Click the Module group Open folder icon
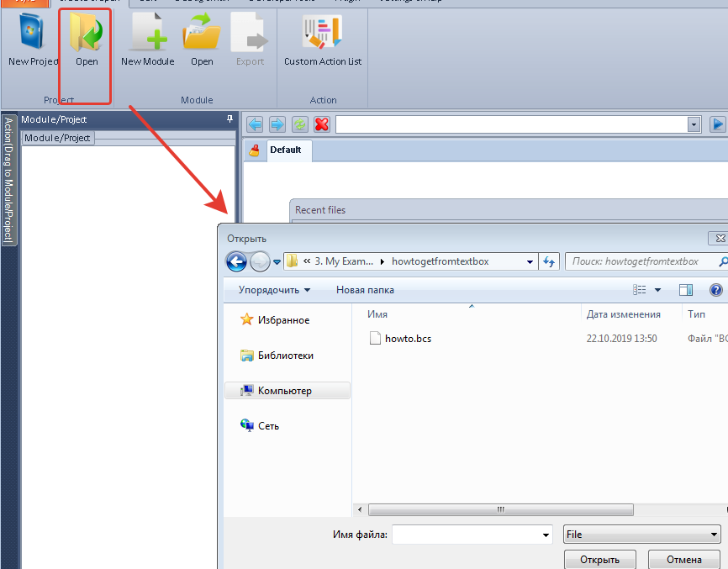Image resolution: width=728 pixels, height=569 pixels. click(202, 40)
